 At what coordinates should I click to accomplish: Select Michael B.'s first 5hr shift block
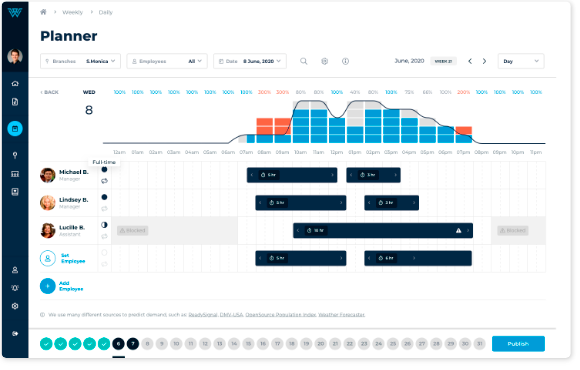[292, 175]
